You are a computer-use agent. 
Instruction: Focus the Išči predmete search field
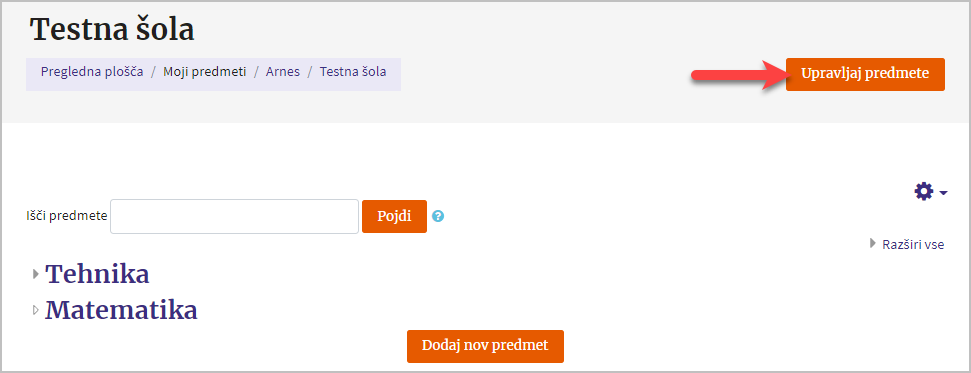[x=235, y=216]
